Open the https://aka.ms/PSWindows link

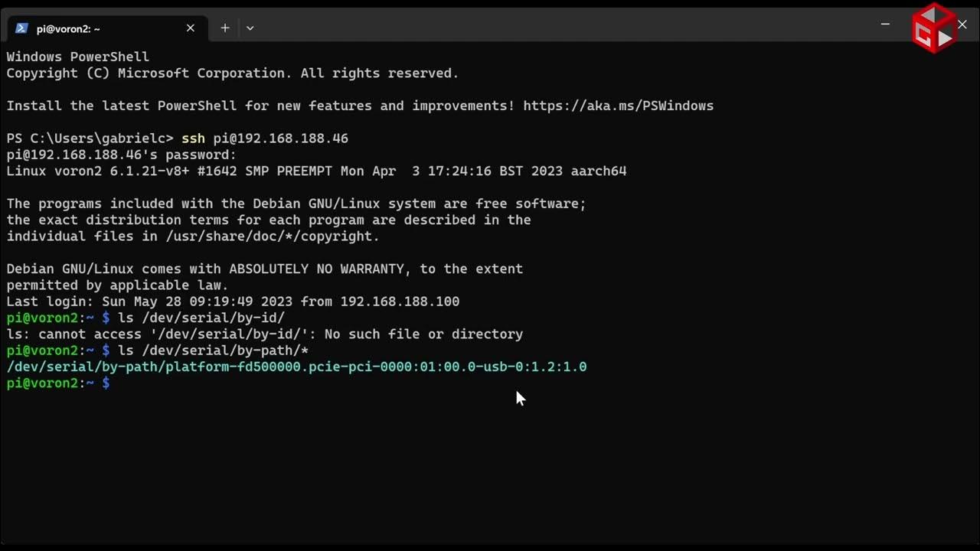pos(618,106)
